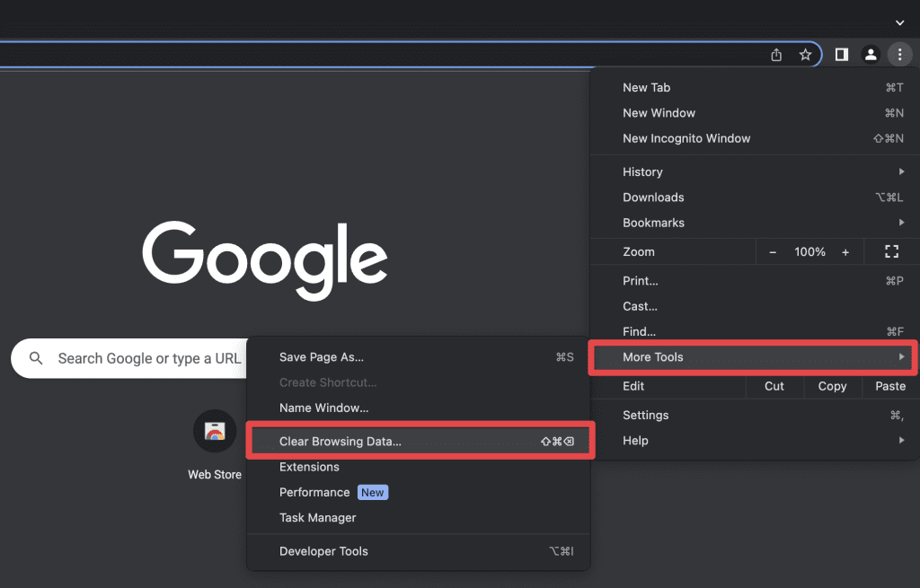Click the Google logo
The height and width of the screenshot is (588, 920).
point(265,260)
